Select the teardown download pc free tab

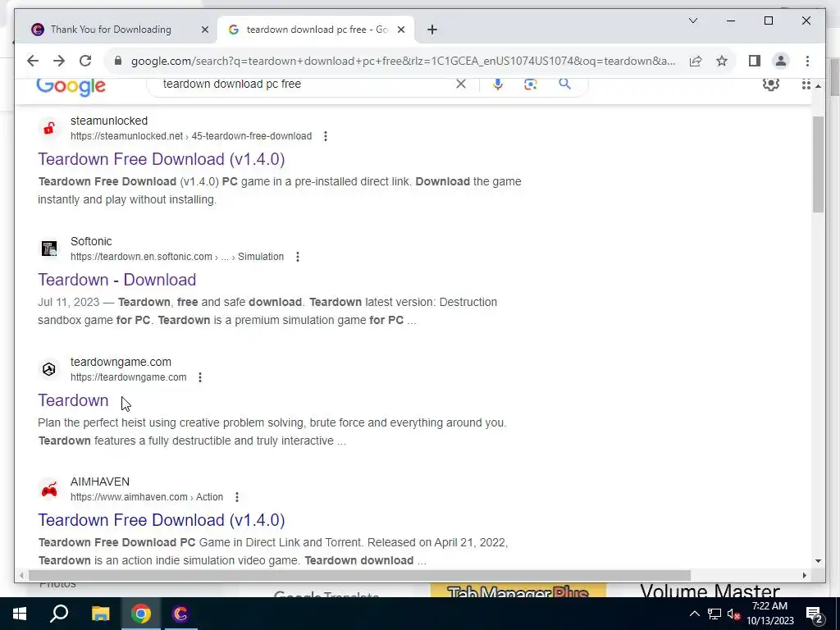tap(316, 30)
